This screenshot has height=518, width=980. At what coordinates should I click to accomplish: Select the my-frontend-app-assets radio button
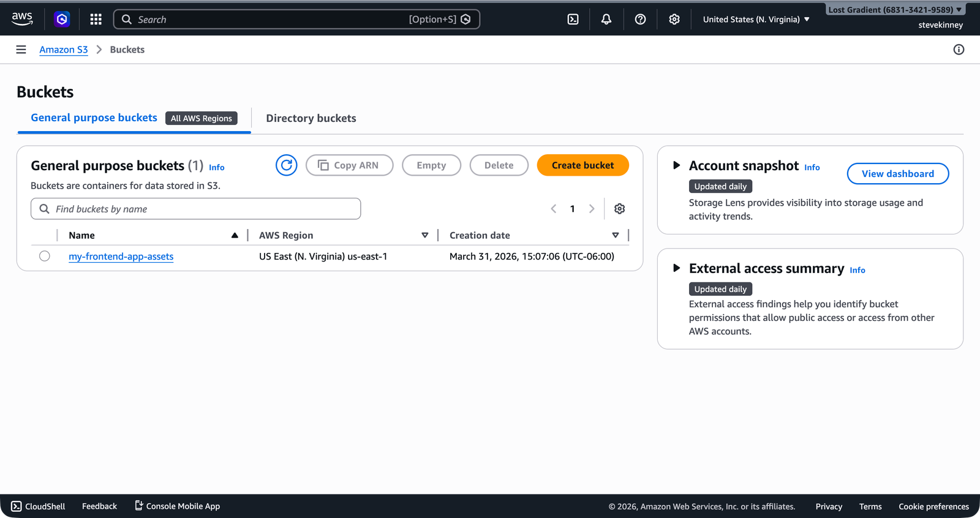45,256
